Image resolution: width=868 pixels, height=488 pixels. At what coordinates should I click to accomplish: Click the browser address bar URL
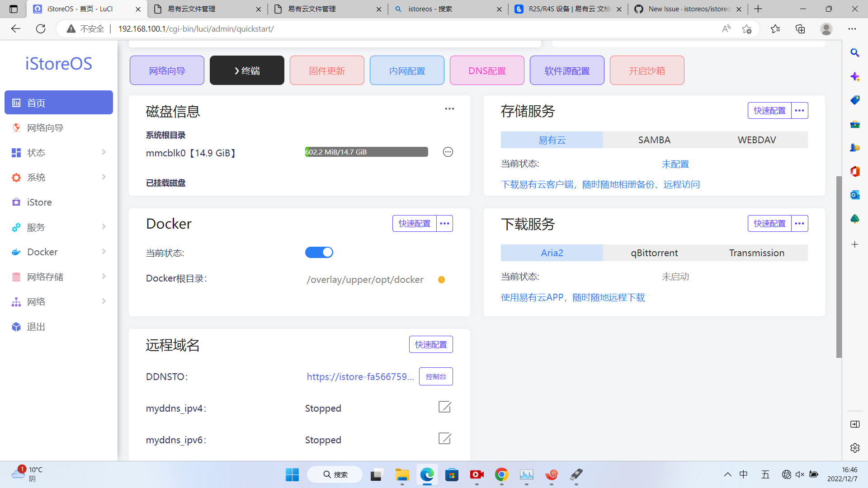[196, 29]
